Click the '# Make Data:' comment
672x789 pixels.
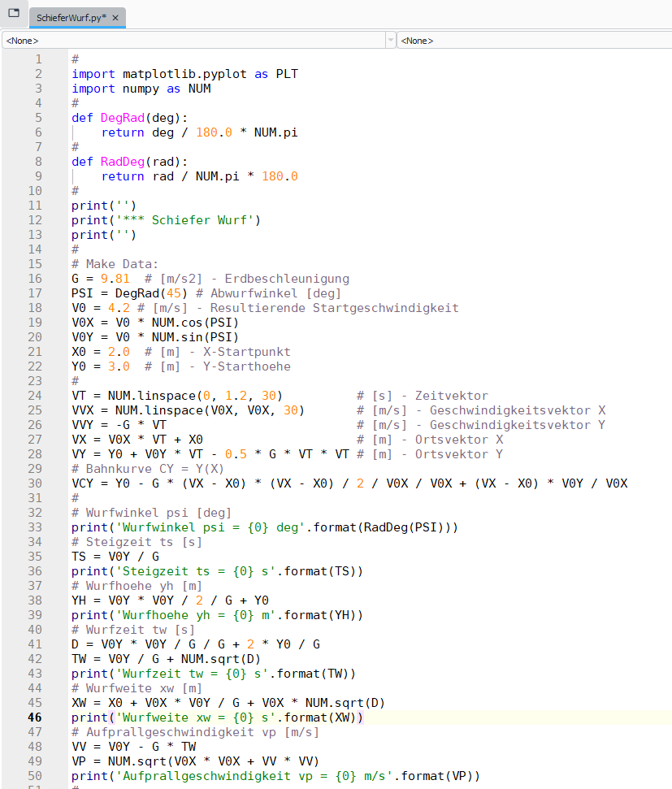pyautogui.click(x=115, y=263)
